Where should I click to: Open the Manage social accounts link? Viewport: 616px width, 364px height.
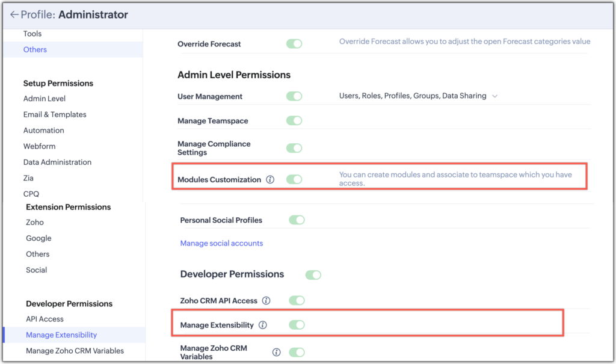[x=221, y=242]
